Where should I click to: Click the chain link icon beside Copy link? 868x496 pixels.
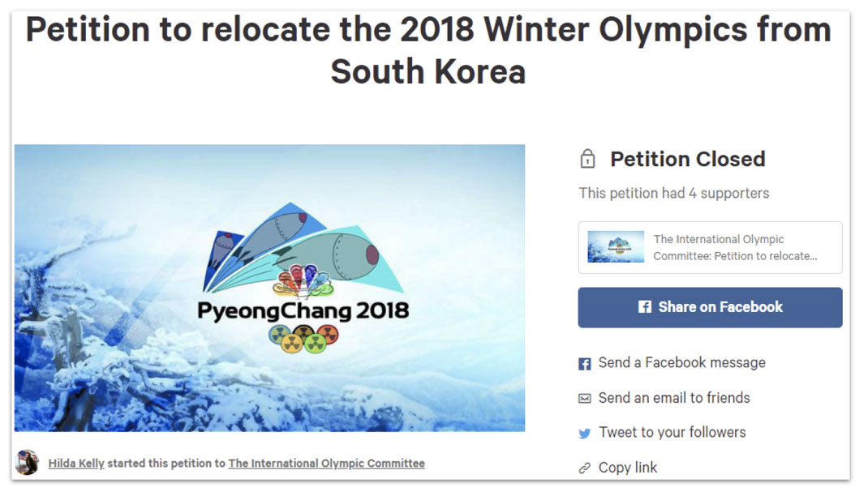pyautogui.click(x=585, y=468)
